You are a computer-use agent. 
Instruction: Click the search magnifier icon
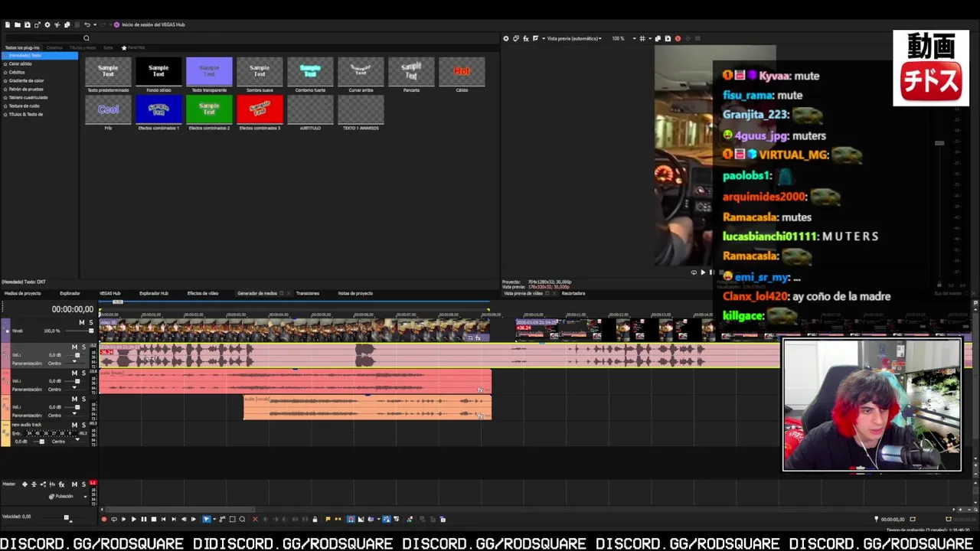pos(87,38)
